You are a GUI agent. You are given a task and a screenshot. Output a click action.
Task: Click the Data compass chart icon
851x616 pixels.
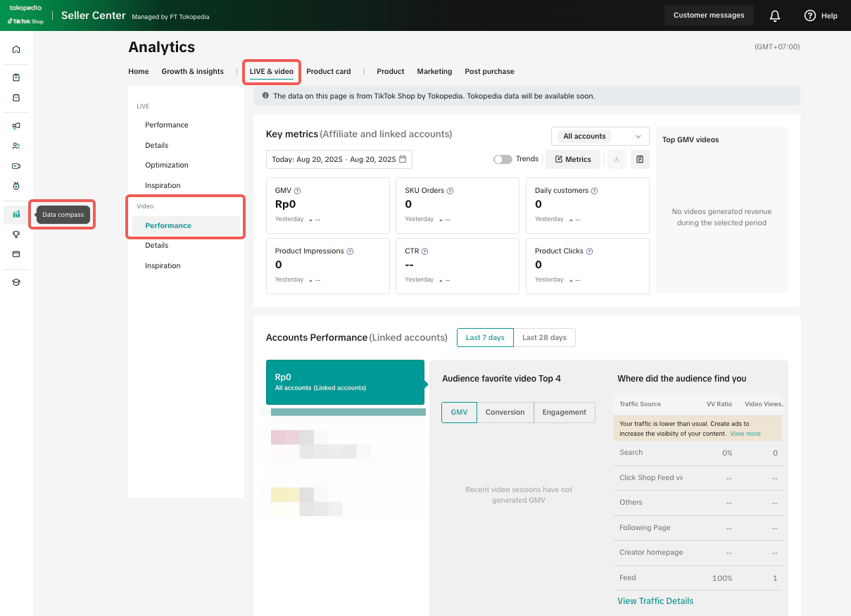16,214
